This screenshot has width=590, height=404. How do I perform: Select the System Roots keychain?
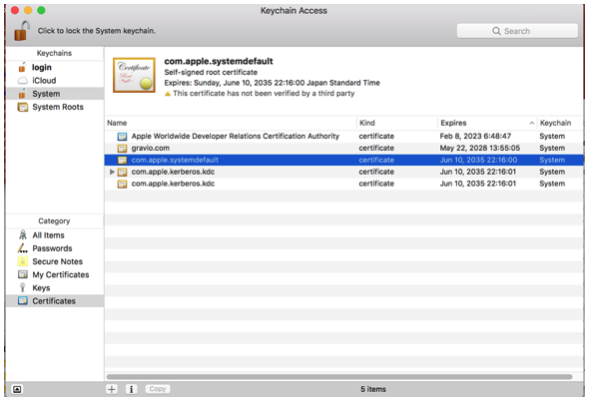pos(55,107)
